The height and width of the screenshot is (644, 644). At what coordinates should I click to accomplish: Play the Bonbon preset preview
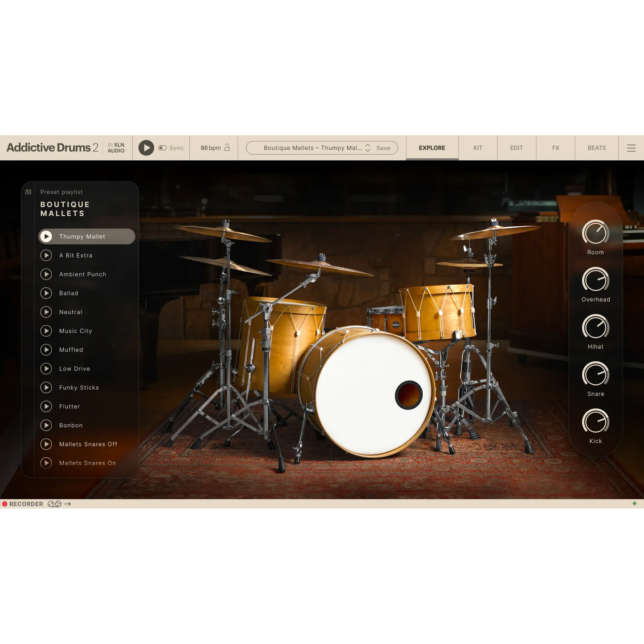[x=46, y=425]
